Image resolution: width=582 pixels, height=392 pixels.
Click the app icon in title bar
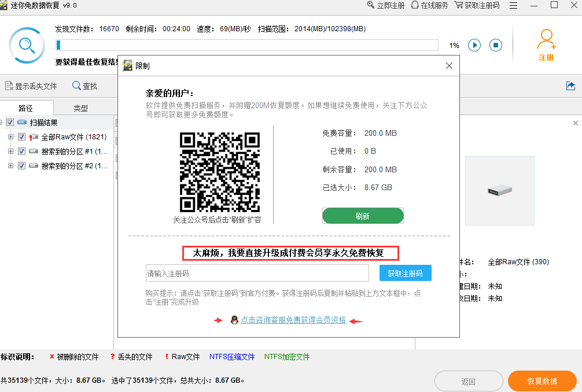click(x=3, y=5)
